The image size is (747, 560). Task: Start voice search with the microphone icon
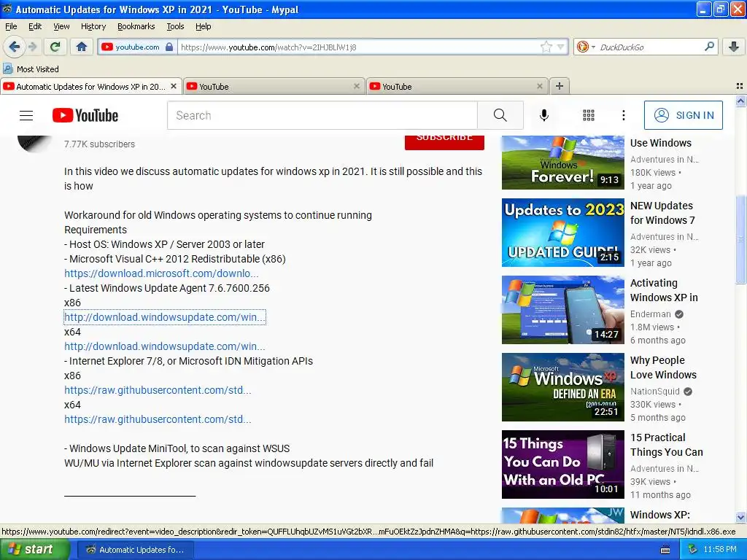click(x=544, y=115)
